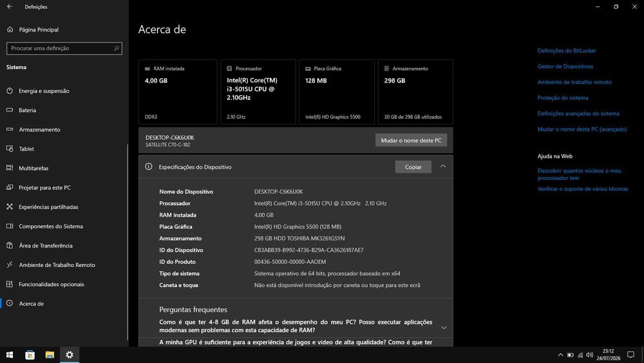Open the notification center icon
This screenshot has height=363, width=644.
point(631,355)
